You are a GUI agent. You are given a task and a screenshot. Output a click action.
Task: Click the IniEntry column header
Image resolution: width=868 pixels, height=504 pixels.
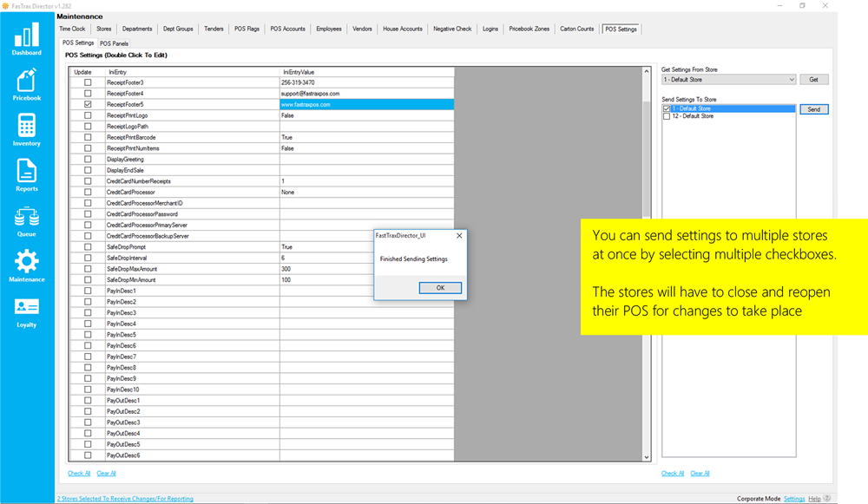point(192,72)
